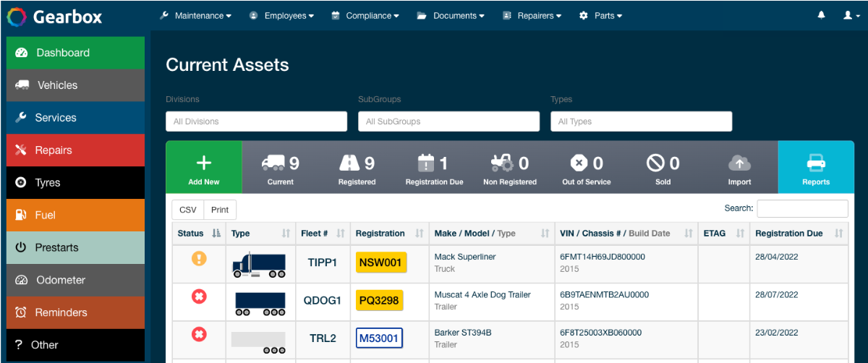Select fleet number QDOG1
Screen dimensions: 868x363
coord(323,300)
